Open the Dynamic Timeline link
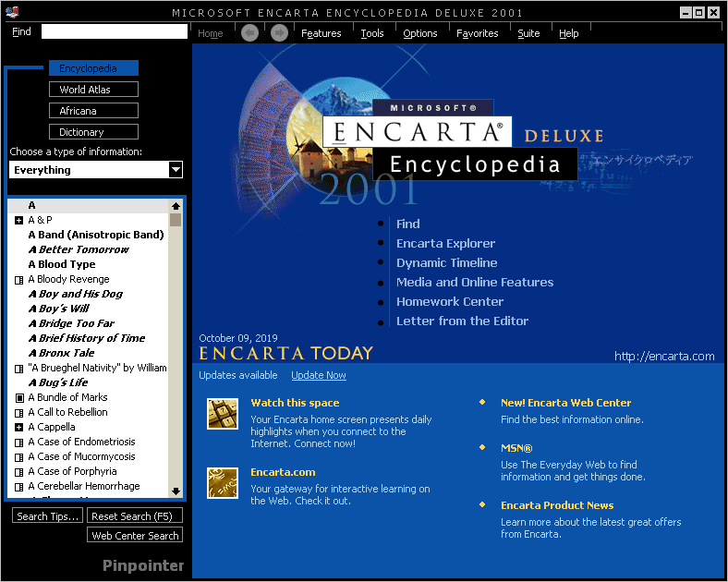Screen dimensions: 728x582 click(446, 262)
